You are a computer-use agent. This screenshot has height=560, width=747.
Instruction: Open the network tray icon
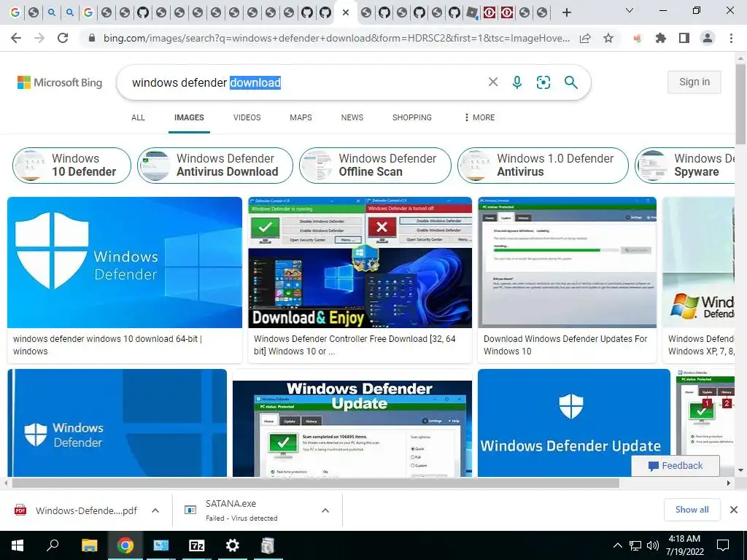click(x=635, y=545)
